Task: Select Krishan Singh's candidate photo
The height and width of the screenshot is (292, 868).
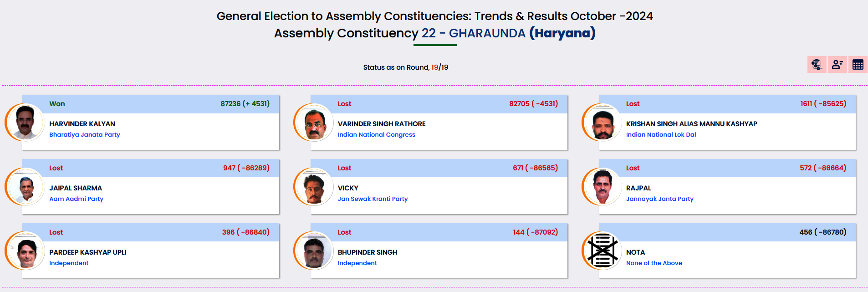Action: (602, 122)
